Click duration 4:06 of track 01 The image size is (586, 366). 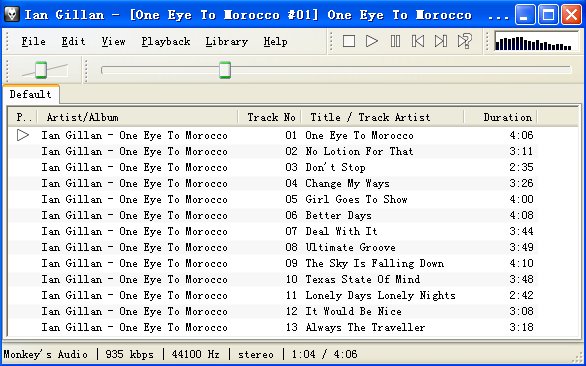tap(521, 135)
